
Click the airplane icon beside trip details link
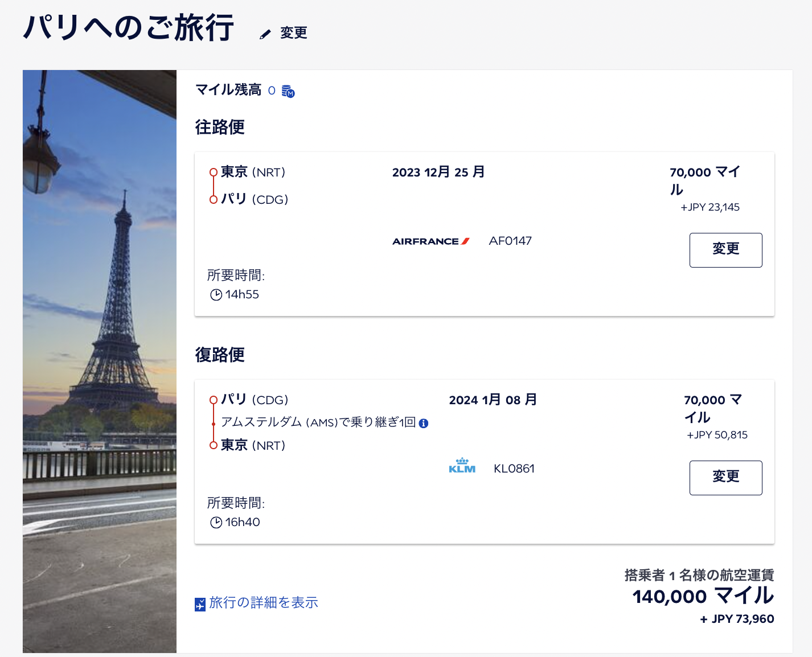click(x=200, y=604)
